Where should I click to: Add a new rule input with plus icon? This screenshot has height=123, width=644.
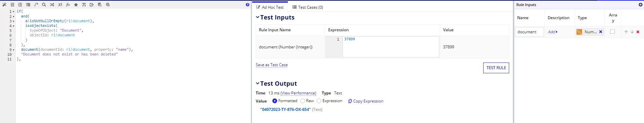click(x=640, y=5)
